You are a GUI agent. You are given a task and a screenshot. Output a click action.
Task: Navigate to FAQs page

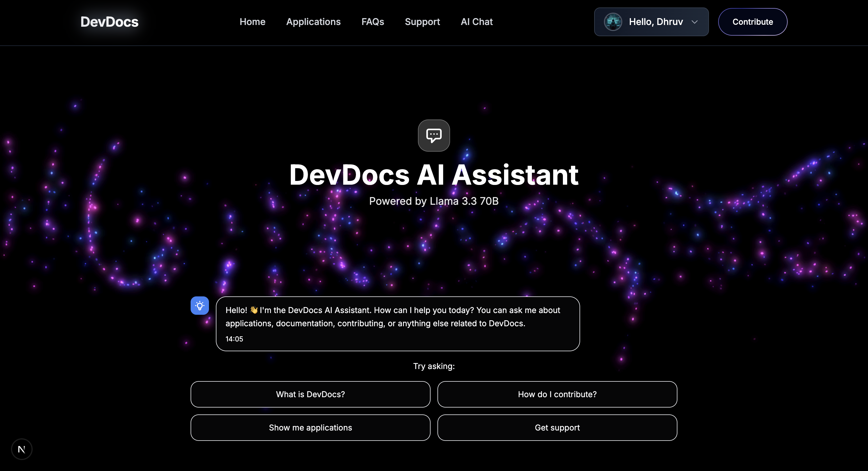click(x=372, y=22)
